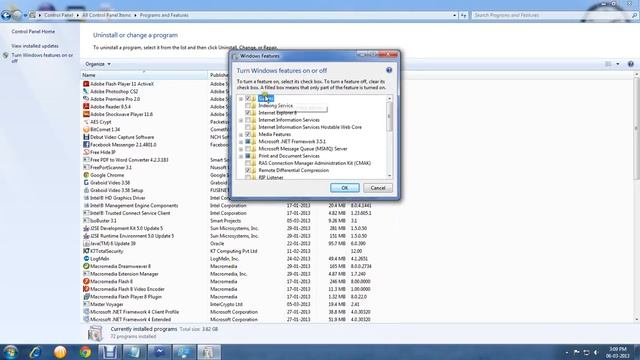Expand the Microsoft .NET Framework 3.5.1 node
Viewport: 640px width, 360px height.
pyautogui.click(x=241, y=142)
